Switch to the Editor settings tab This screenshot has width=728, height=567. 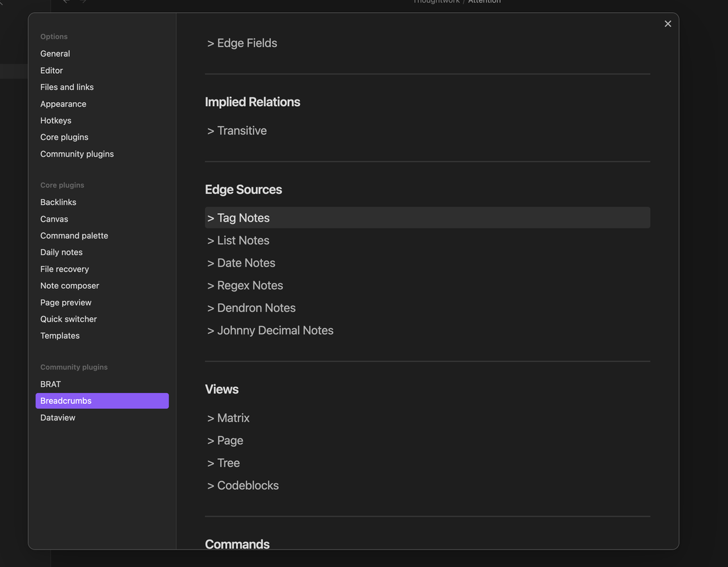point(52,71)
